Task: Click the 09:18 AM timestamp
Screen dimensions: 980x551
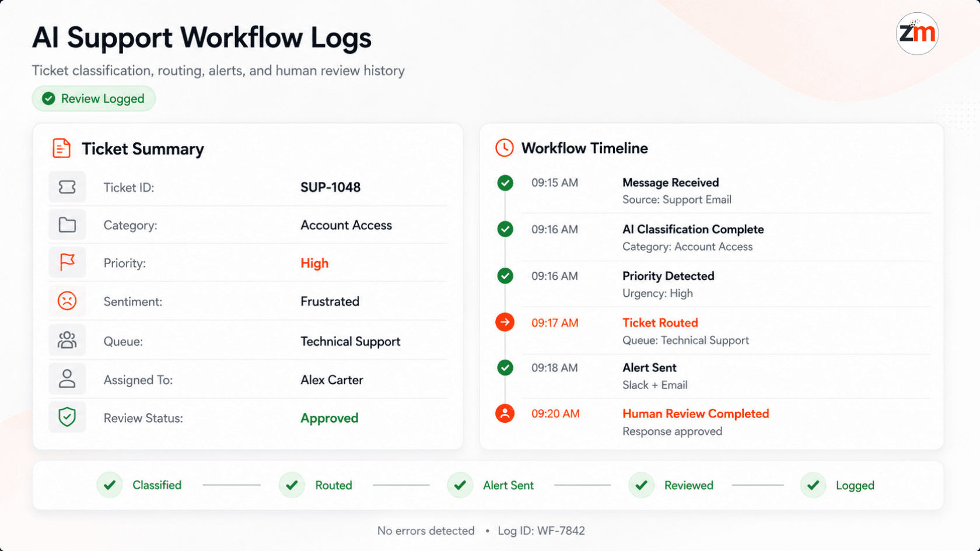Action: pos(555,367)
